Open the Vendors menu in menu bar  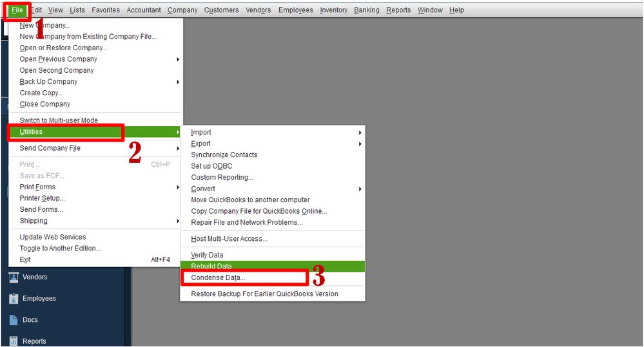pyautogui.click(x=259, y=10)
